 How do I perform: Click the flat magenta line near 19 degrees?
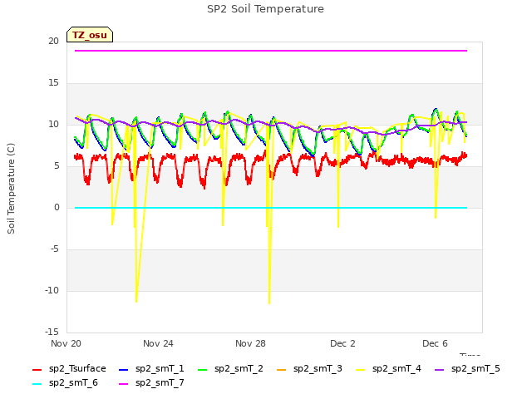click(271, 51)
